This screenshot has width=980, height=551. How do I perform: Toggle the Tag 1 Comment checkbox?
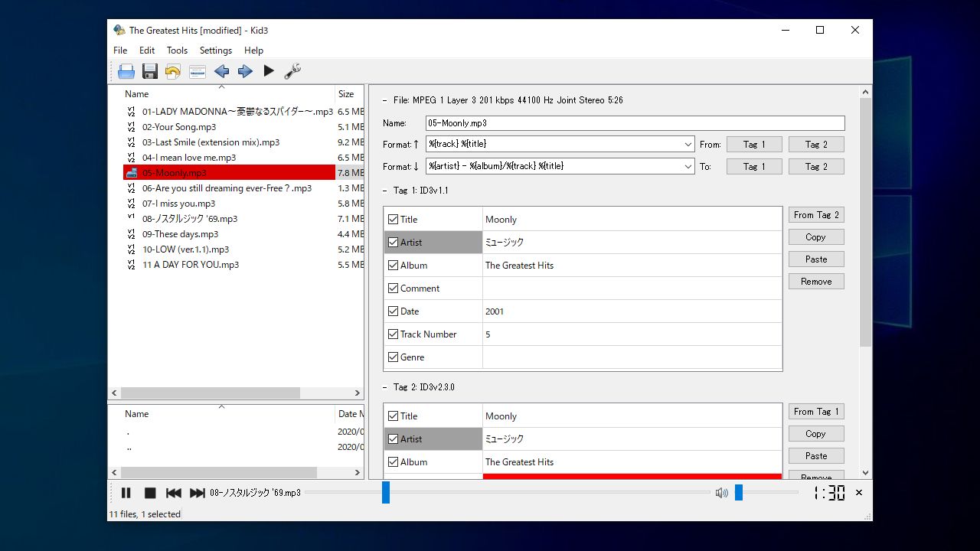pyautogui.click(x=394, y=288)
